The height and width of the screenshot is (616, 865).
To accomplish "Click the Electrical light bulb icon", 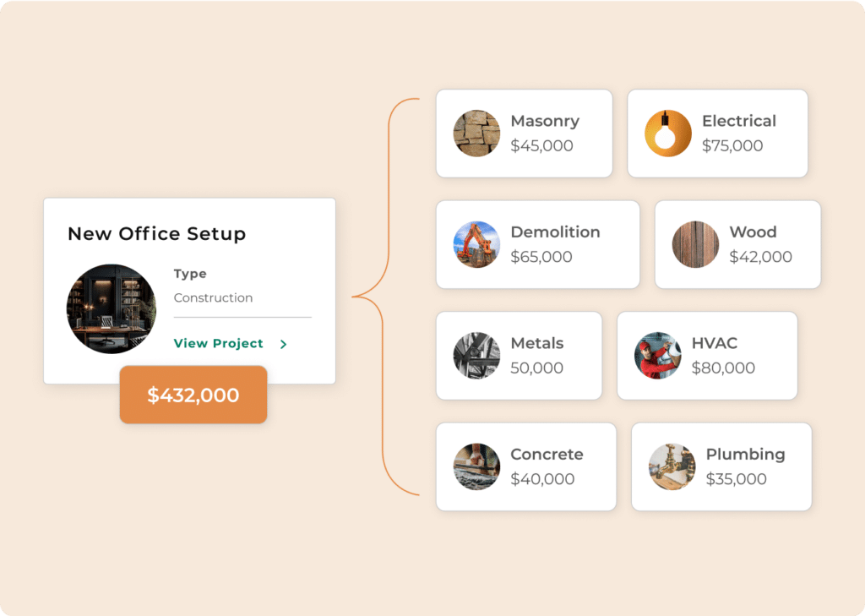I will (668, 133).
